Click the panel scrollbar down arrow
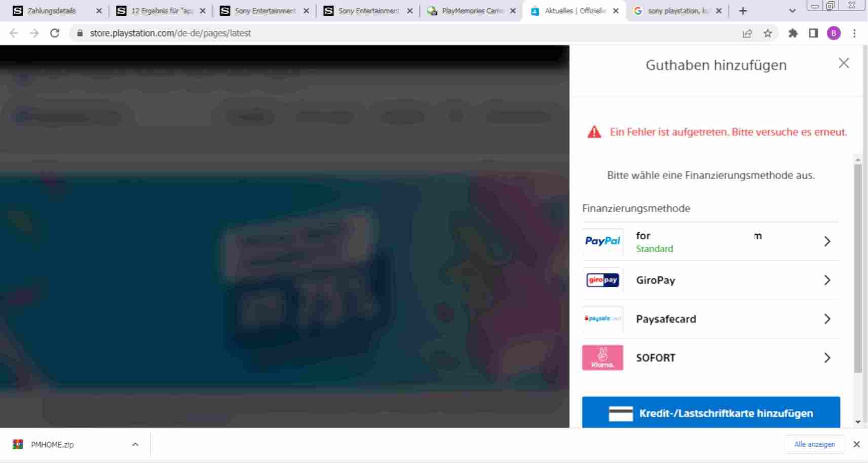Viewport: 868px width, 463px height. 857,422
